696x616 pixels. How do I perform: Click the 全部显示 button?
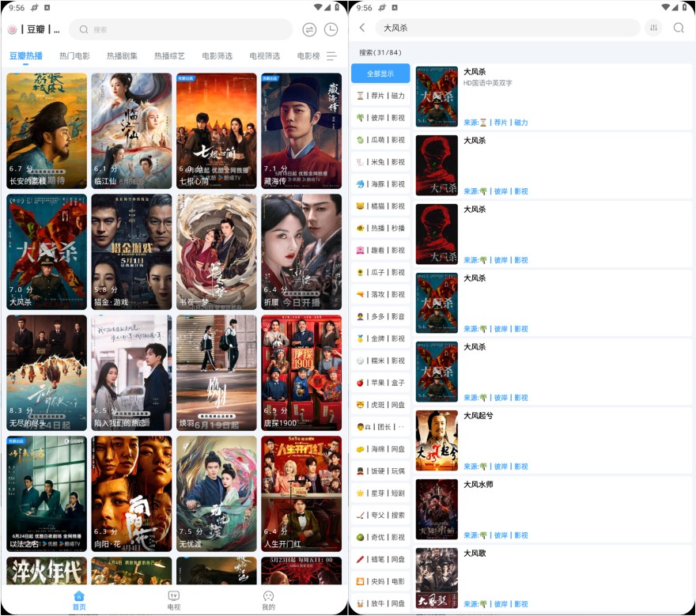[x=380, y=74]
